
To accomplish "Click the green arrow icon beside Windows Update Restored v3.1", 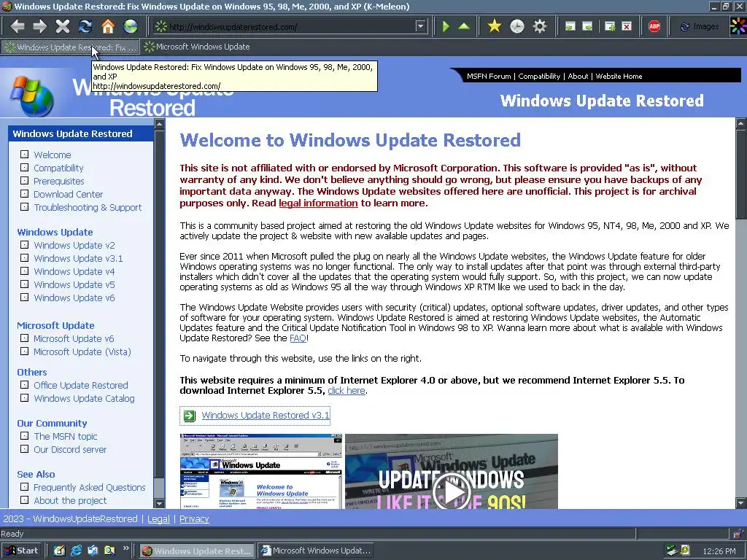I will tap(190, 416).
